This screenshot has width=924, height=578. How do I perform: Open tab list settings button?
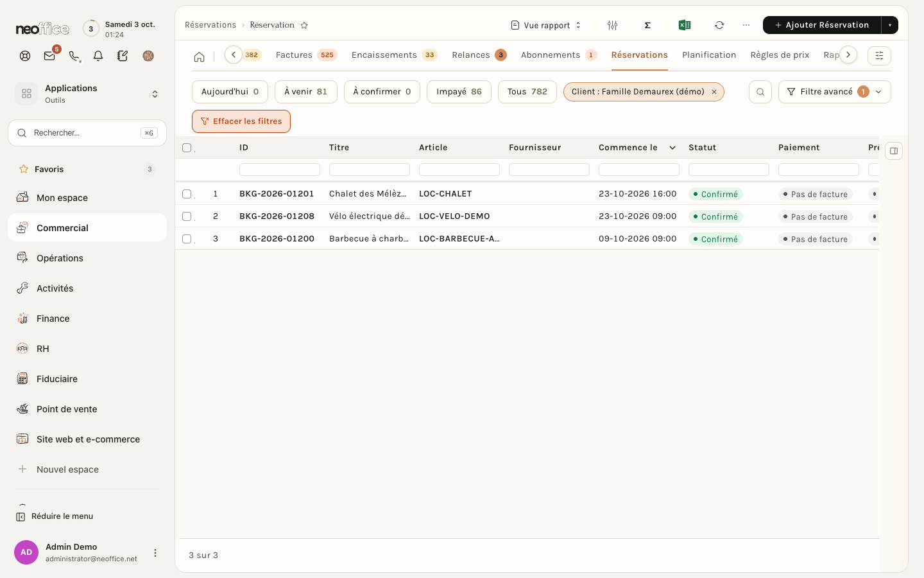tap(879, 56)
